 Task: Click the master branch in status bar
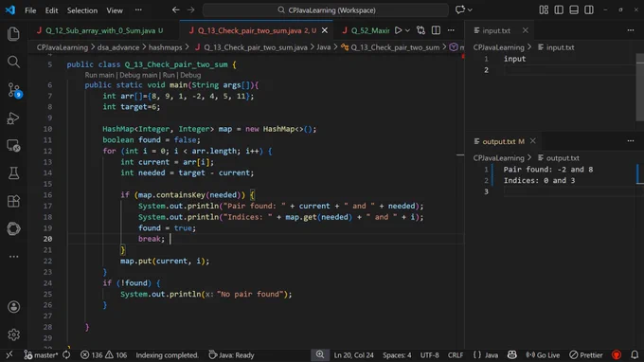pyautogui.click(x=41, y=355)
